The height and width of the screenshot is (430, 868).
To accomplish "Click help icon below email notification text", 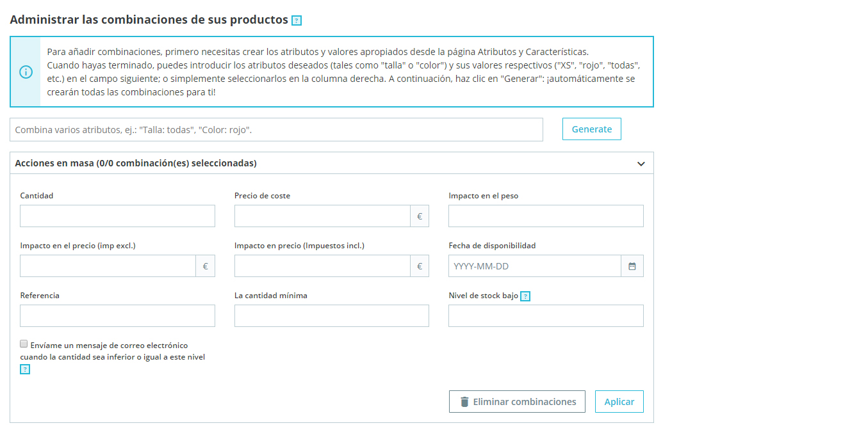I will coord(25,369).
